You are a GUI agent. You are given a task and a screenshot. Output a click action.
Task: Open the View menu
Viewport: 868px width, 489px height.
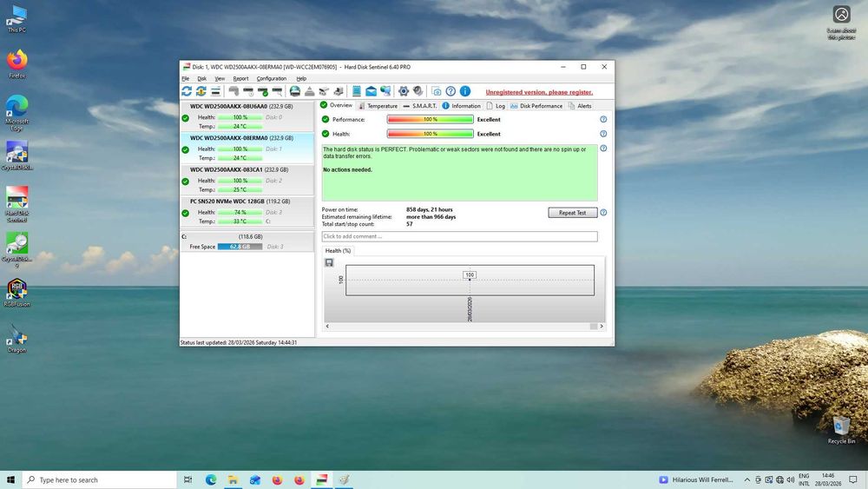[x=220, y=79]
